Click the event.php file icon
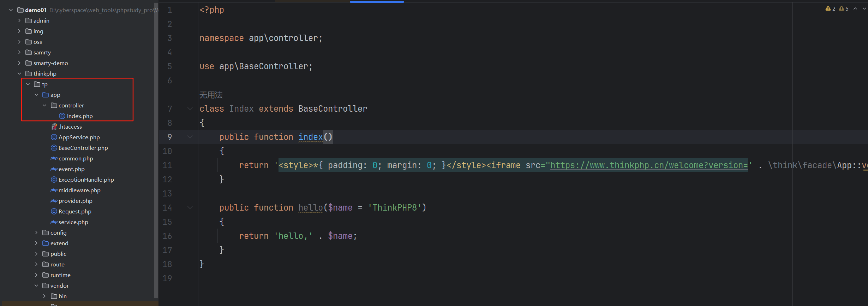This screenshot has height=306, width=868. click(x=54, y=169)
